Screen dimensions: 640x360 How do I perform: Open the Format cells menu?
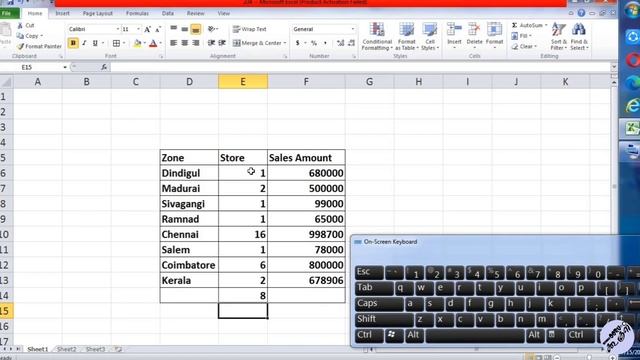point(494,36)
